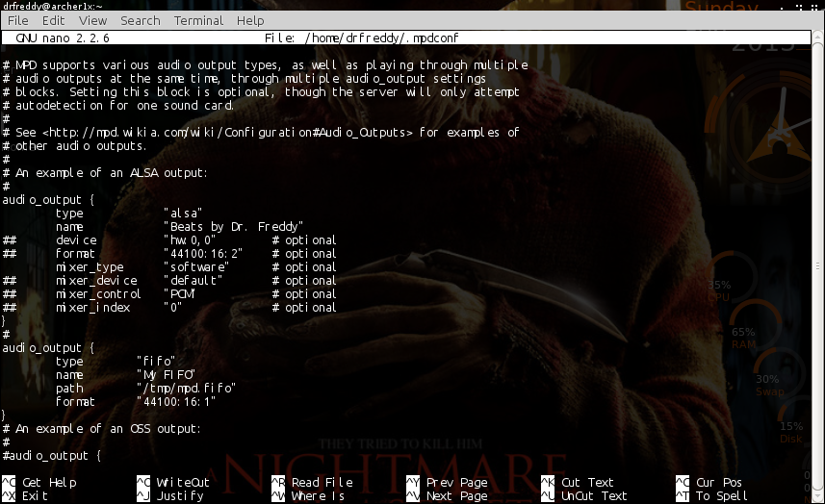Click the 'path' key in FIFO block

[69, 389]
